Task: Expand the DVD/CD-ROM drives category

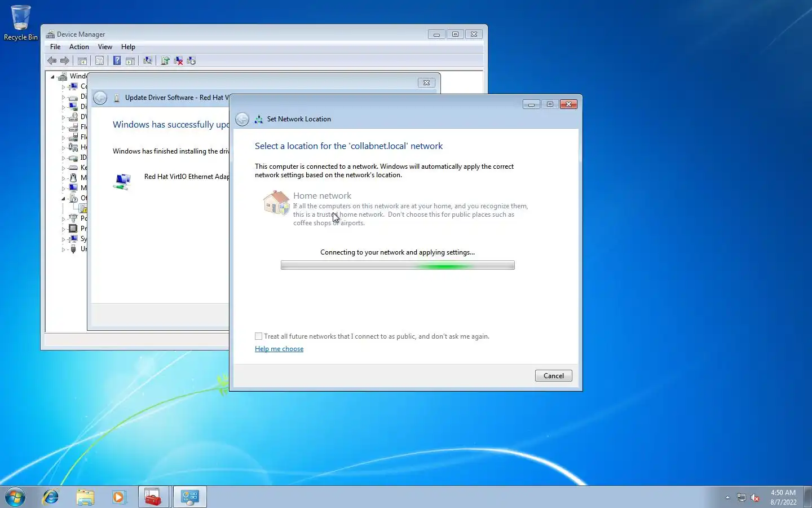Action: 63,117
